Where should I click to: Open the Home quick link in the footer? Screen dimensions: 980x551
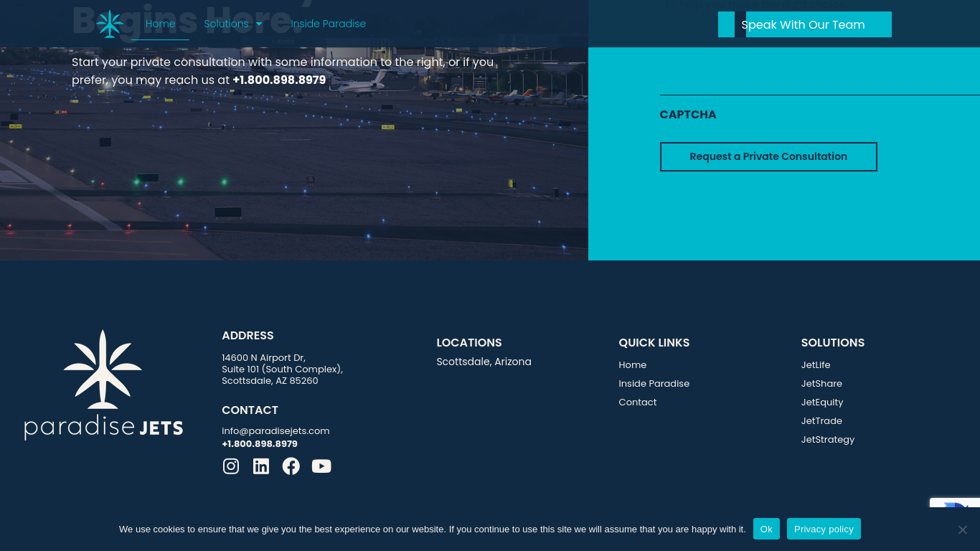633,365
